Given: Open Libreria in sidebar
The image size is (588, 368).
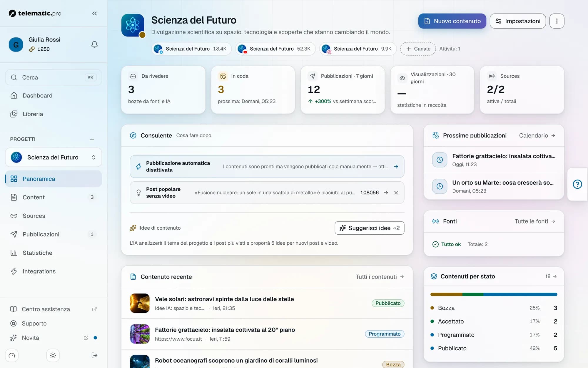Looking at the screenshot, I should point(54,114).
